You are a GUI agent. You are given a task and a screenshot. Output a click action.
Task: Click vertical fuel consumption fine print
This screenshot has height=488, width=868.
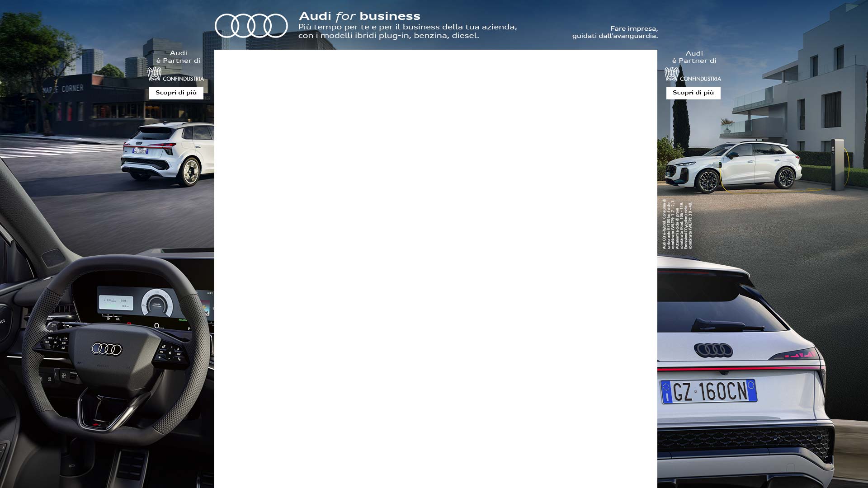[x=677, y=225]
